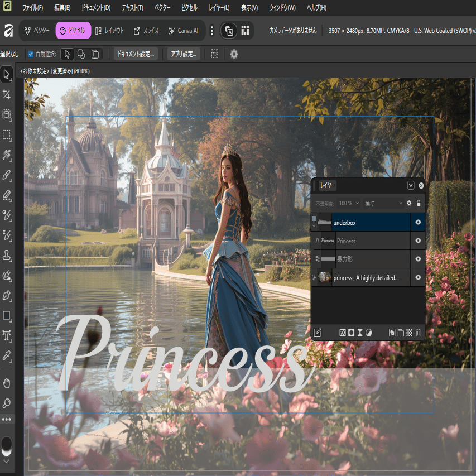Click the edit layer pencil icon
Screen dimensions: 476x476
tap(317, 333)
